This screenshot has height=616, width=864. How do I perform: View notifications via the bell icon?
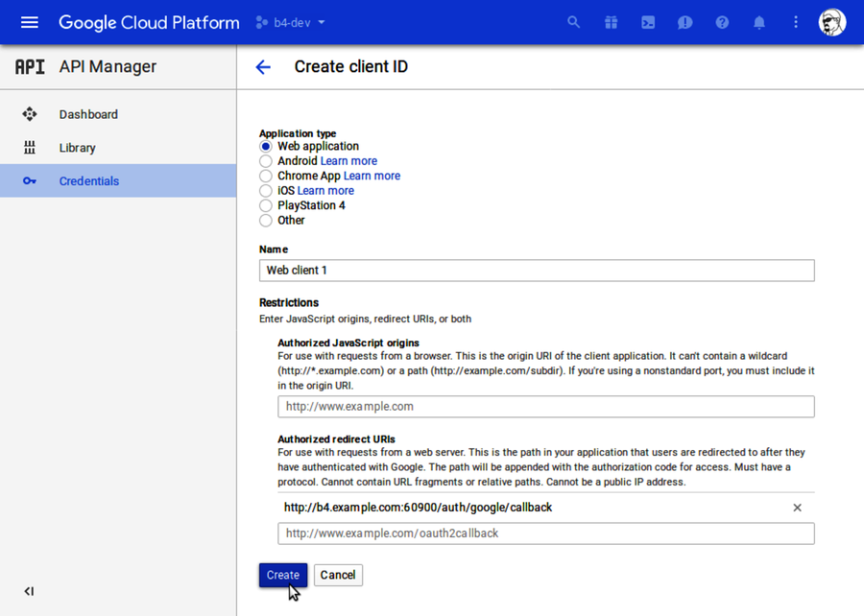tap(758, 21)
